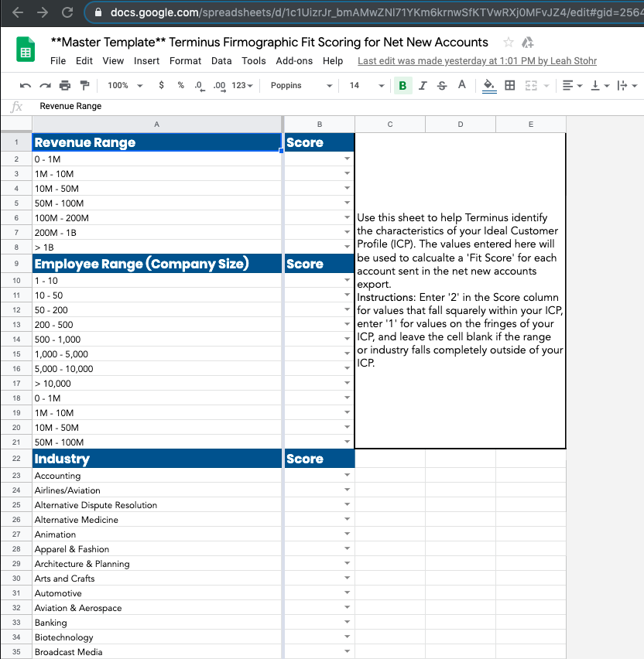Screen dimensions: 644x659
Task: Open the Format menu
Action: pyautogui.click(x=185, y=61)
